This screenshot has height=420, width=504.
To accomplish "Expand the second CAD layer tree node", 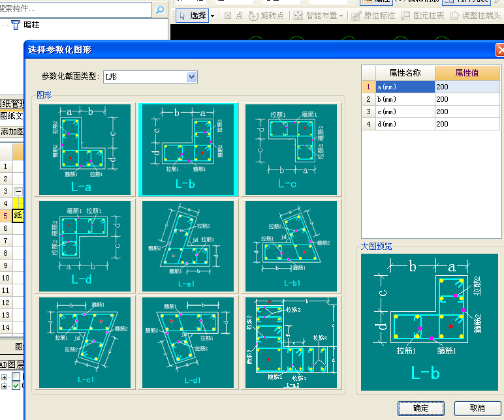I will pos(4,386).
